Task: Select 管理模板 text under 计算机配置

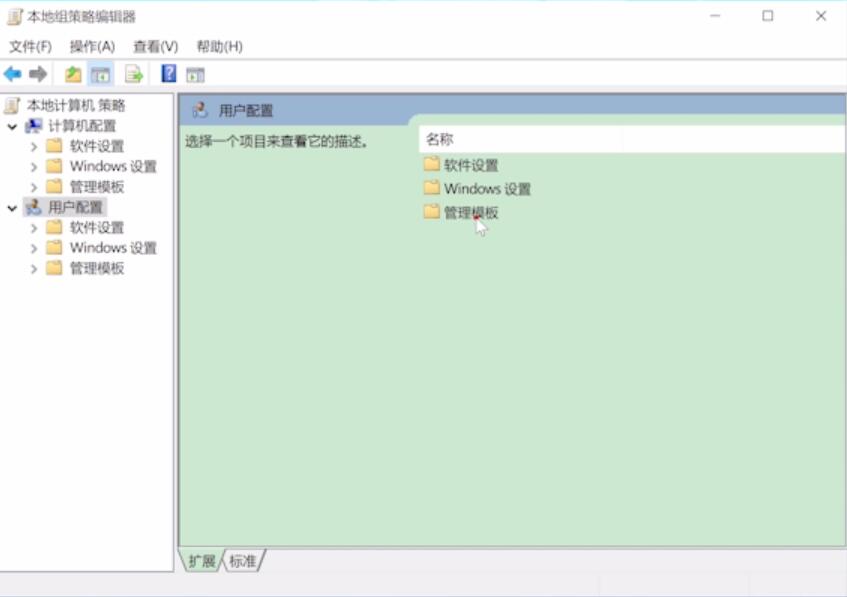Action: point(97,186)
